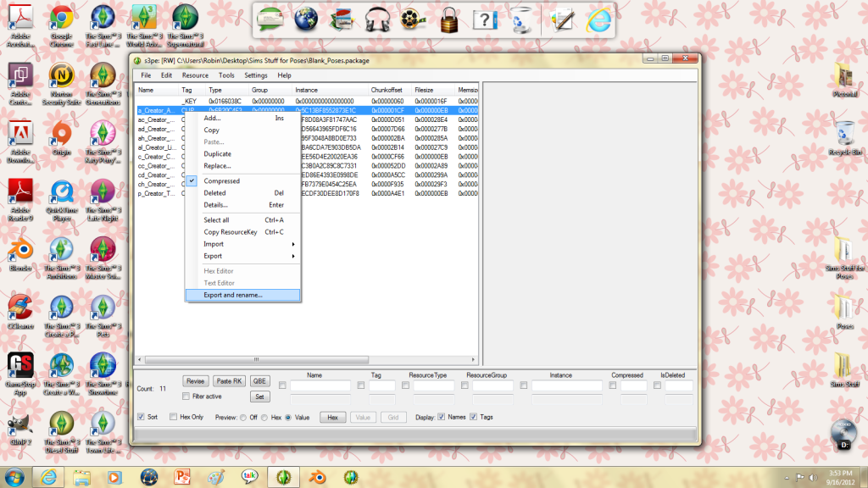The width and height of the screenshot is (868, 488).
Task: Select the QuickTime Player desktop icon
Action: click(x=61, y=200)
